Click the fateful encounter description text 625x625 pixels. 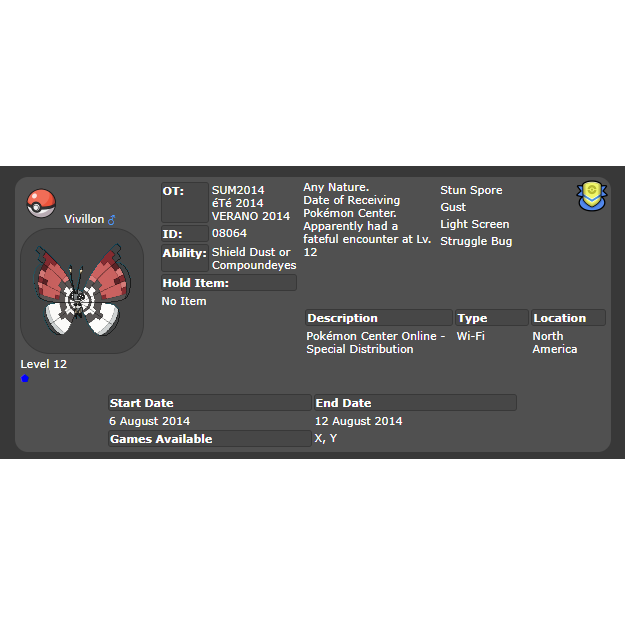[367, 239]
